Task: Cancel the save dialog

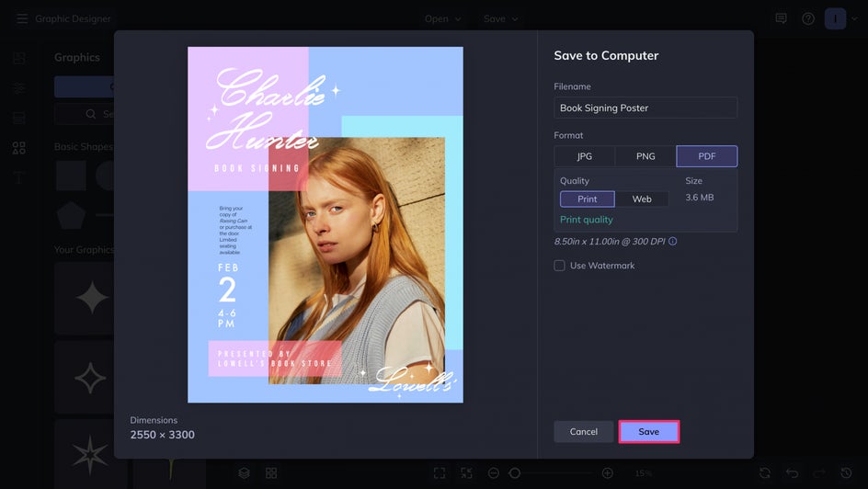Action: click(x=584, y=431)
